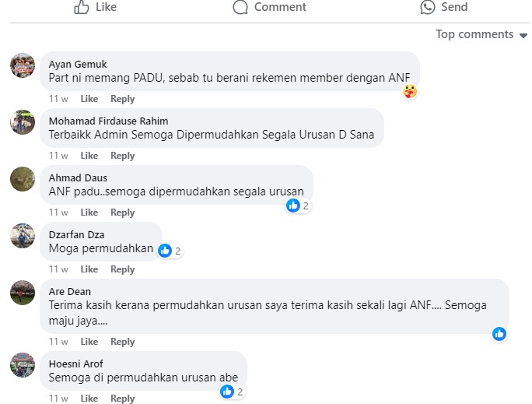Reply to Ayan Gemuk's comment
The width and height of the screenshot is (532, 404).
pyautogui.click(x=122, y=99)
